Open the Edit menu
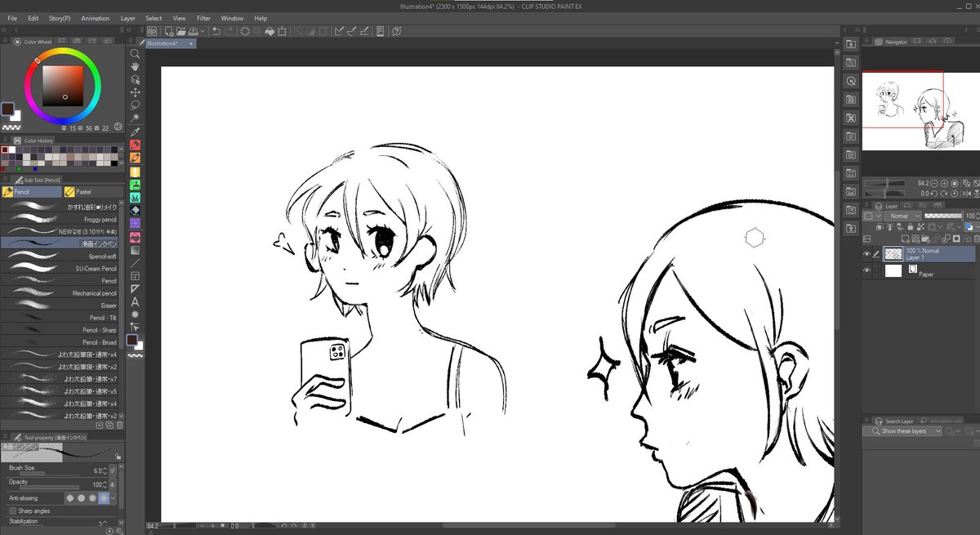 pos(33,18)
